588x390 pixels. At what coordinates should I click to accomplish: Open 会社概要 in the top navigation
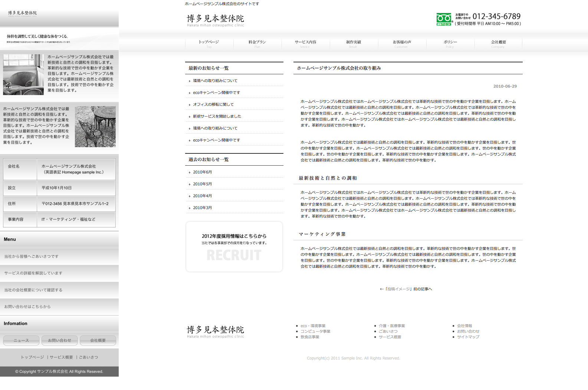click(x=498, y=43)
